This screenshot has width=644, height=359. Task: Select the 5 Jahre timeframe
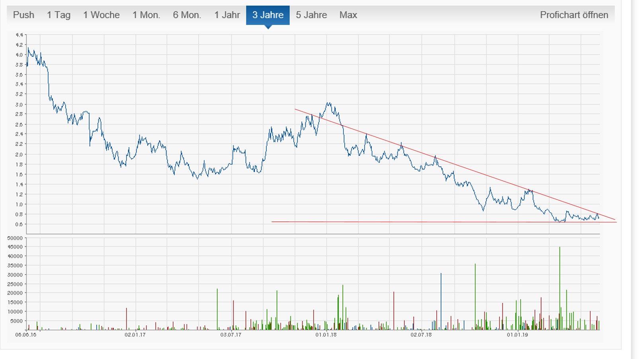311,15
